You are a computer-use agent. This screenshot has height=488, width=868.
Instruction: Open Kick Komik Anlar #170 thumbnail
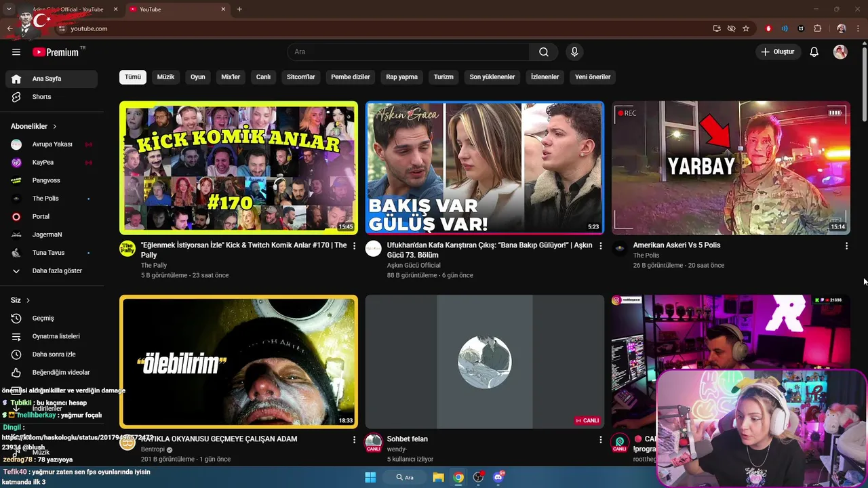click(239, 168)
